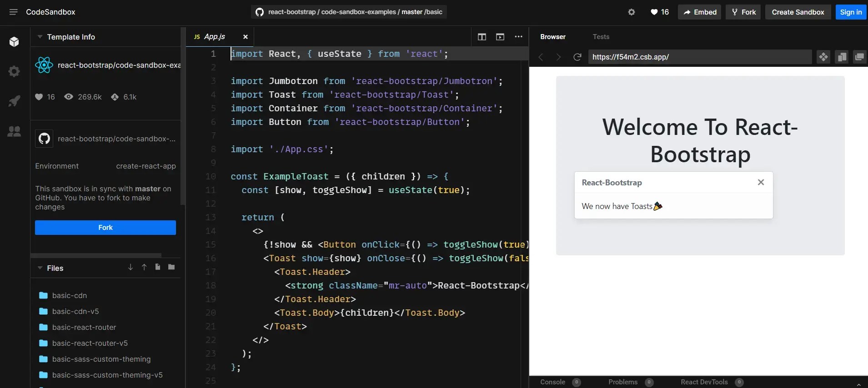Image resolution: width=868 pixels, height=388 pixels.
Task: Switch to the Tests tab
Action: (601, 37)
